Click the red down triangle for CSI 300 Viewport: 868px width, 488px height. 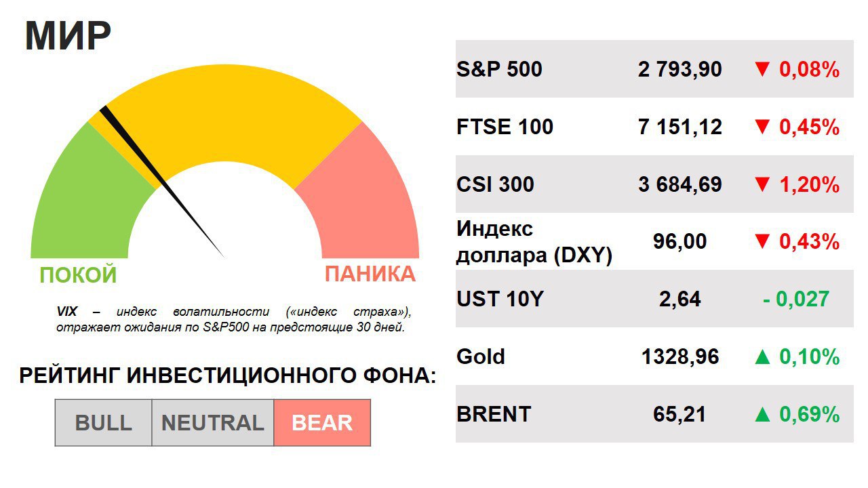pyautogui.click(x=763, y=184)
